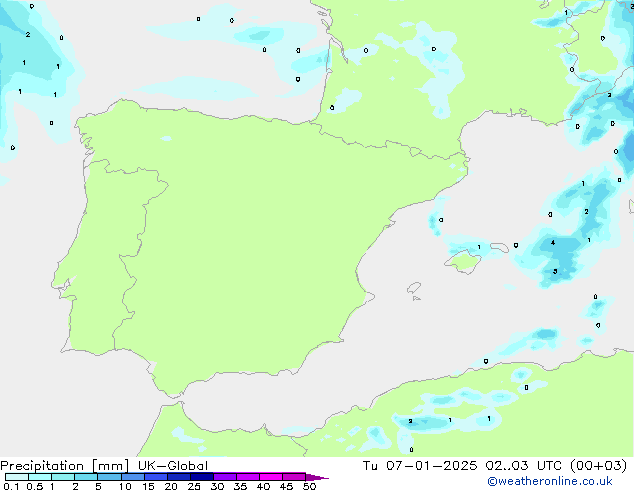The image size is (634, 490).
Task: Click the '0.5' legend scale value
Action: point(35,486)
